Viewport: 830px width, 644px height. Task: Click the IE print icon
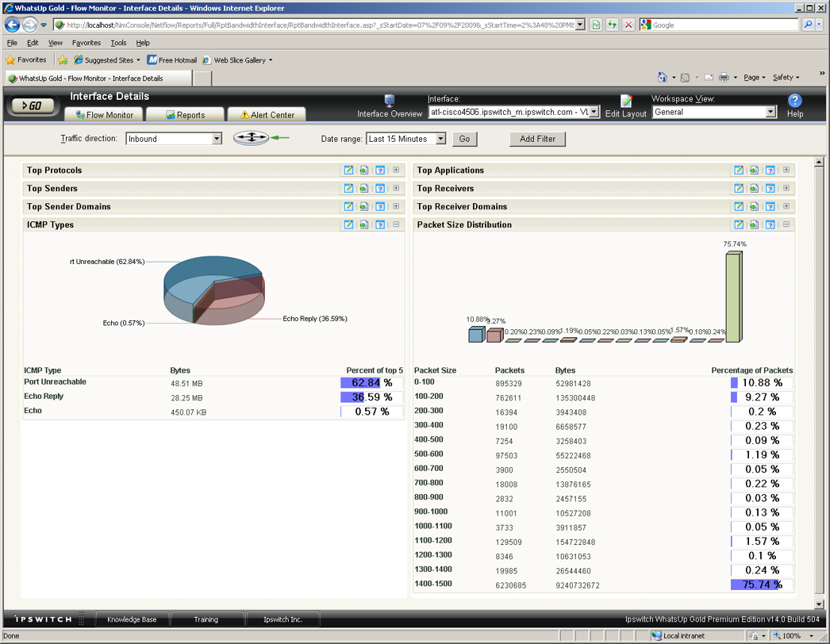724,77
